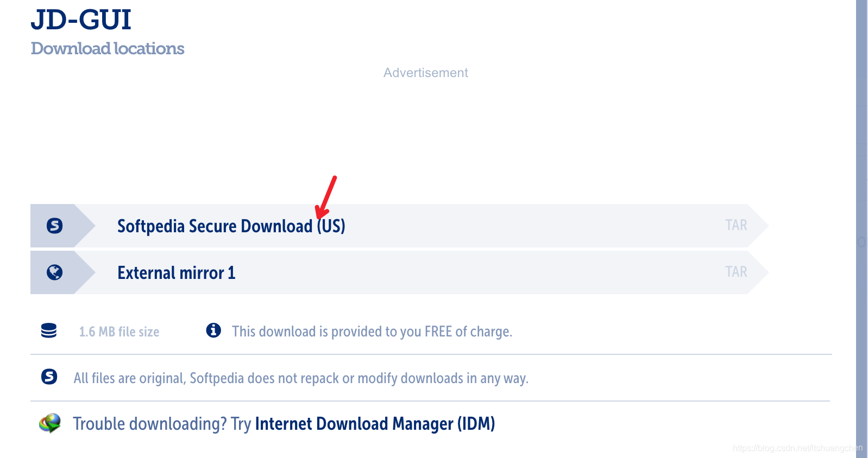Click TAR label on Softpedia Secure Download row

(736, 225)
